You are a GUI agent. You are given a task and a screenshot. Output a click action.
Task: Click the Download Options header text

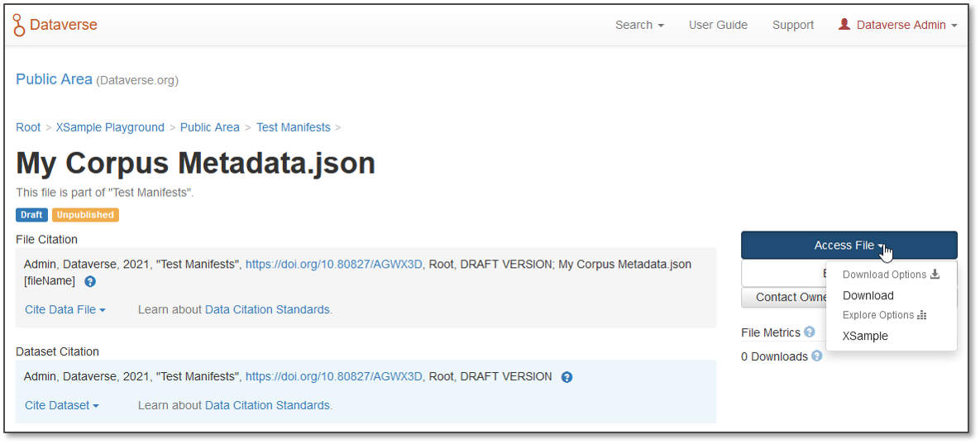coord(884,275)
